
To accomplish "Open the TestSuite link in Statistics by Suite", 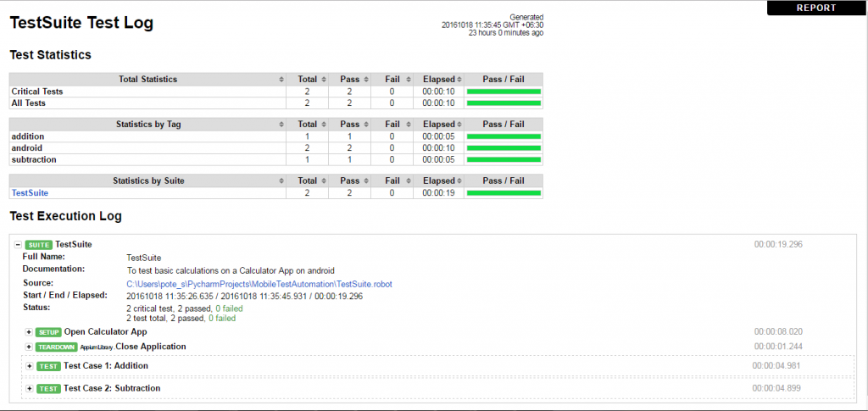I will pyautogui.click(x=30, y=192).
